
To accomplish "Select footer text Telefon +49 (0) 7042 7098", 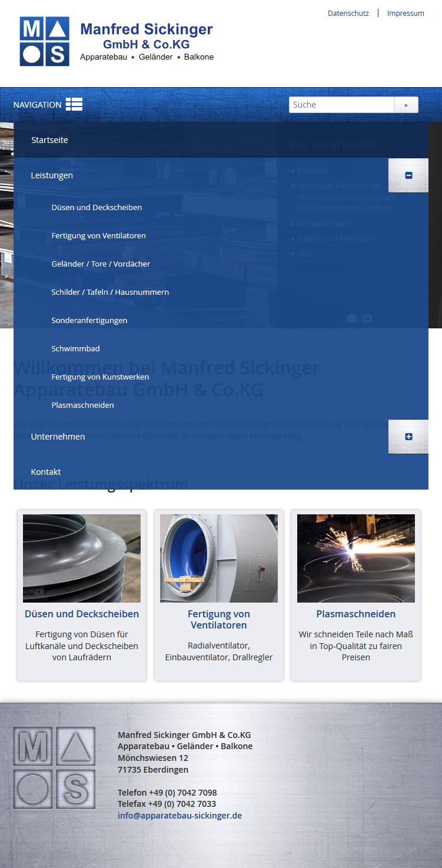I will click(167, 793).
